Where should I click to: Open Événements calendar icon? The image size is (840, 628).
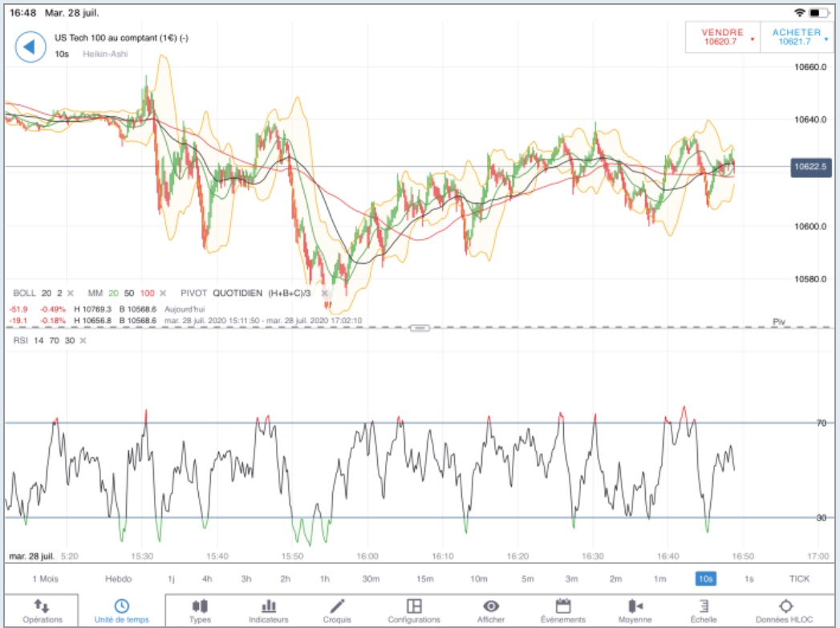coord(563,611)
